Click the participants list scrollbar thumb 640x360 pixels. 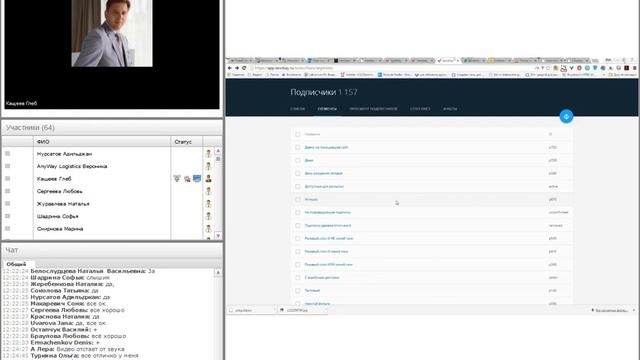pyautogui.click(x=218, y=159)
